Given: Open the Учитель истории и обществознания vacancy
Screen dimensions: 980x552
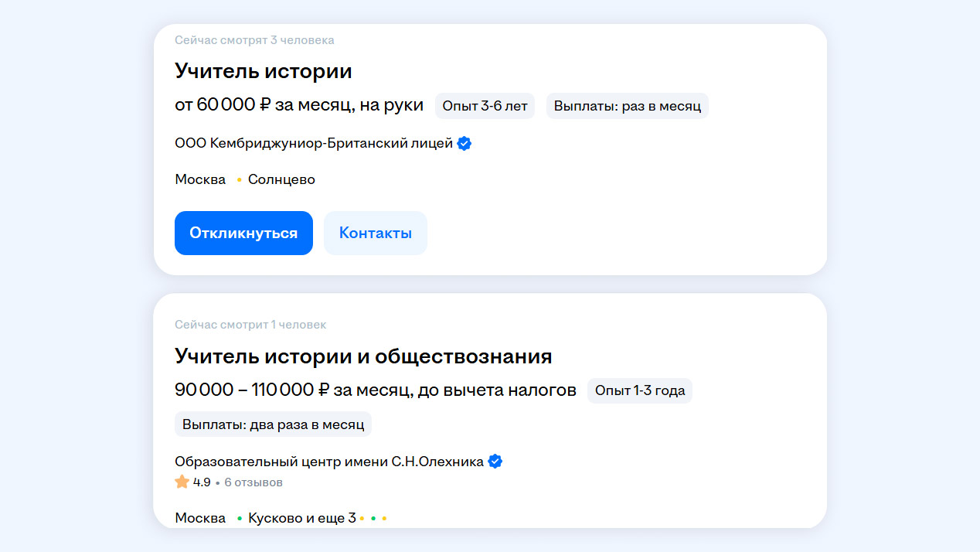Looking at the screenshot, I should tap(363, 356).
